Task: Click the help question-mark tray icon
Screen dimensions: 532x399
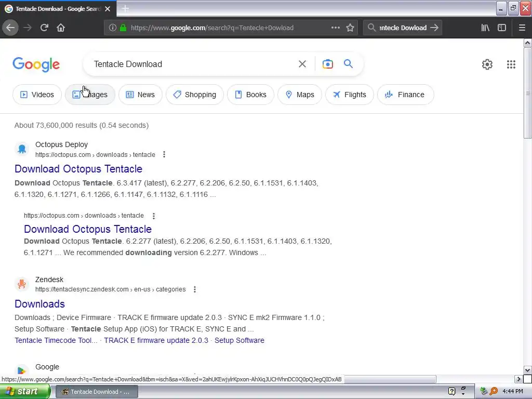Action: click(451, 392)
